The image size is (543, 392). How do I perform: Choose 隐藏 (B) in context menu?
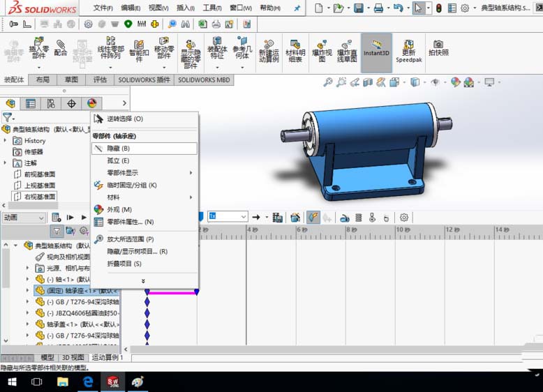tap(118, 149)
